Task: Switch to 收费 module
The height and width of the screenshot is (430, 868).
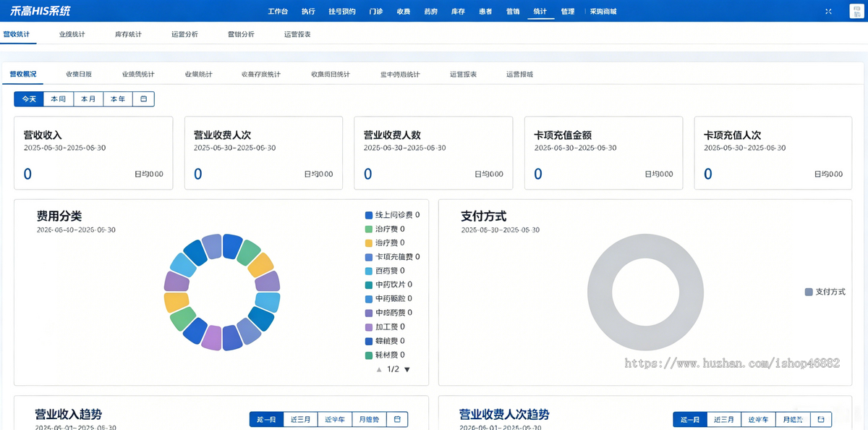Action: coord(404,12)
